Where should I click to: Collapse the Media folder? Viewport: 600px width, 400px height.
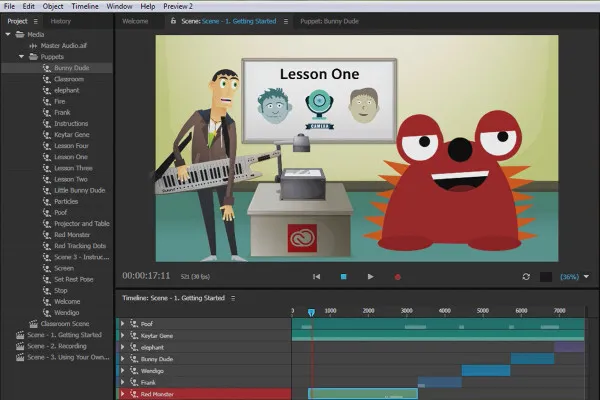click(8, 35)
